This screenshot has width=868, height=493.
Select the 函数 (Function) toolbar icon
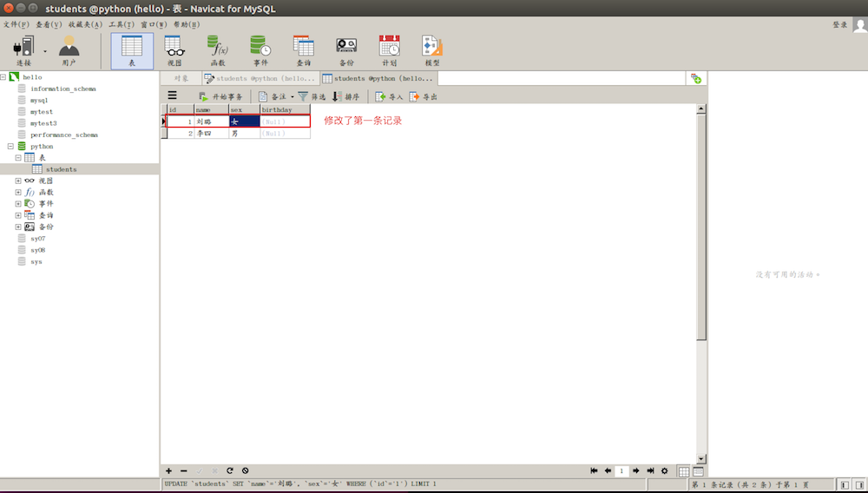(x=218, y=50)
